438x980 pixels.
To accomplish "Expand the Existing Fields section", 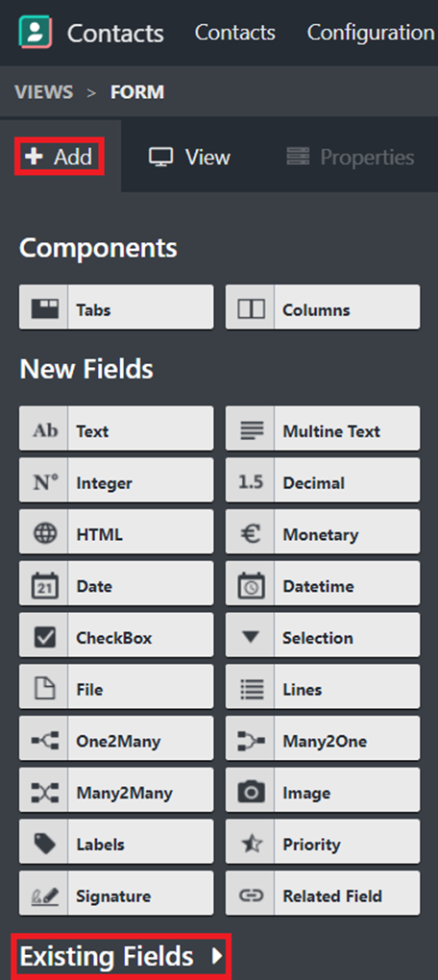I will [122, 956].
